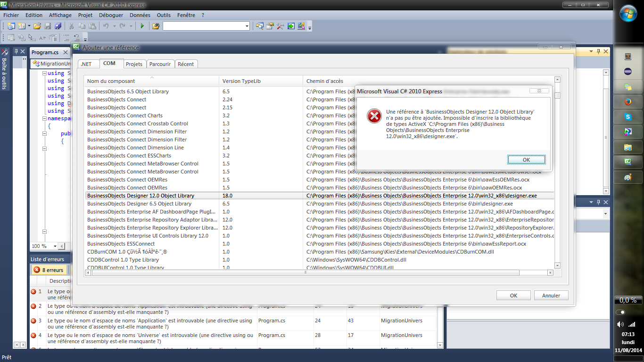Select 'BusinessObjects 6.5 Object Library' row

[319, 91]
